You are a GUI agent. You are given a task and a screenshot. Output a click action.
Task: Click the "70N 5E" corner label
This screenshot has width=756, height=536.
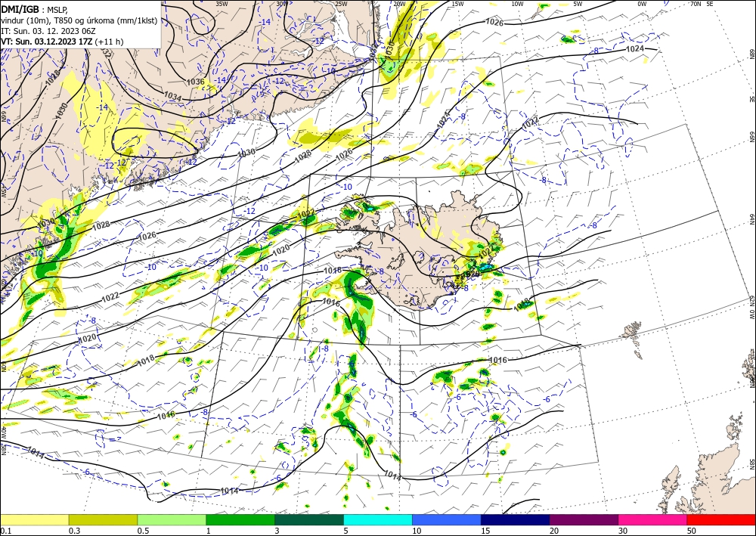pos(702,3)
